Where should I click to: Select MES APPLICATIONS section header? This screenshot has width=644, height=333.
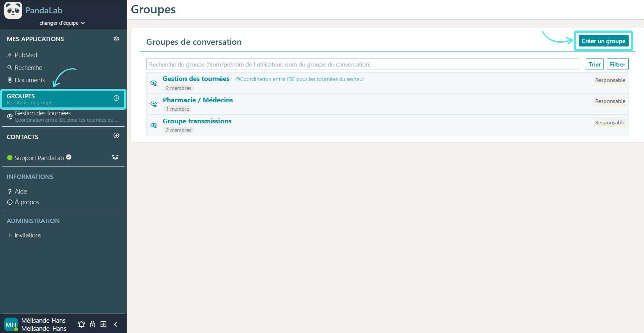[35, 39]
